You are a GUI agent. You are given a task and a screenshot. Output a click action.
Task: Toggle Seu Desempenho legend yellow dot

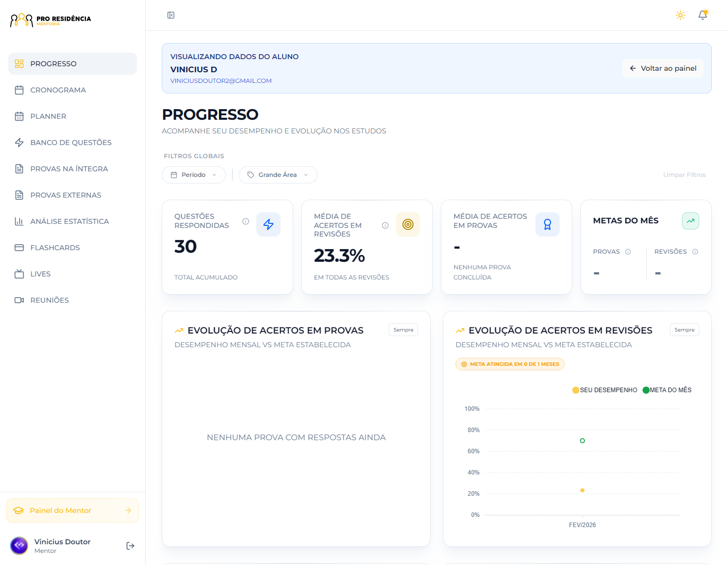[575, 390]
